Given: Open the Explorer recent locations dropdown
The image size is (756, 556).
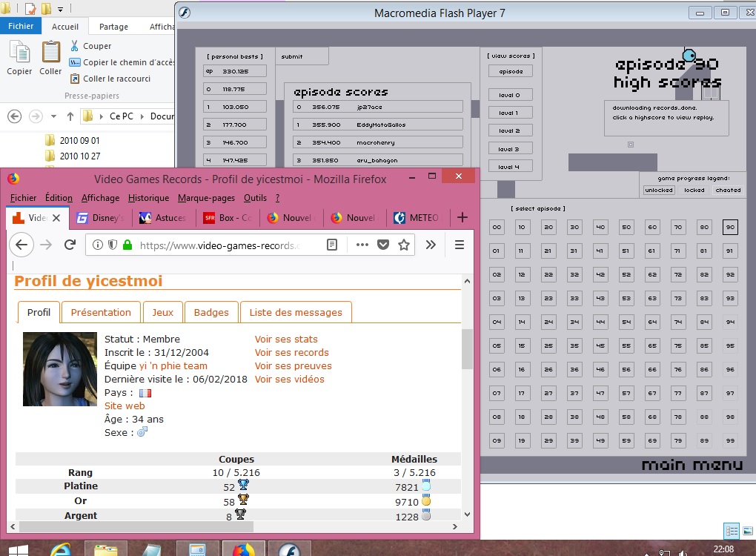Looking at the screenshot, I should click(54, 116).
